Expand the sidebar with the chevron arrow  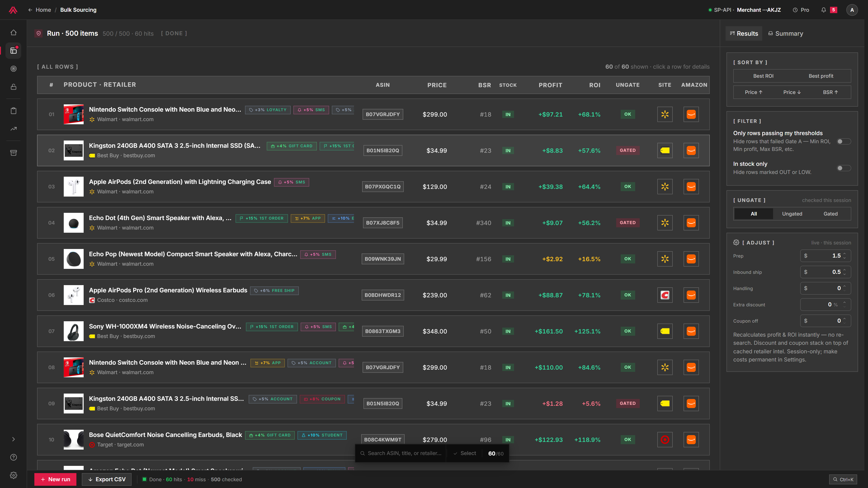point(14,439)
